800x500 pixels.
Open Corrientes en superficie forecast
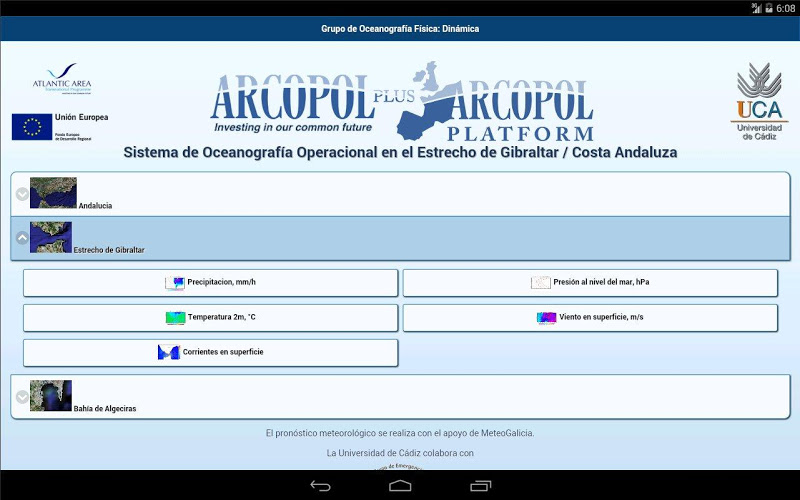(x=210, y=353)
